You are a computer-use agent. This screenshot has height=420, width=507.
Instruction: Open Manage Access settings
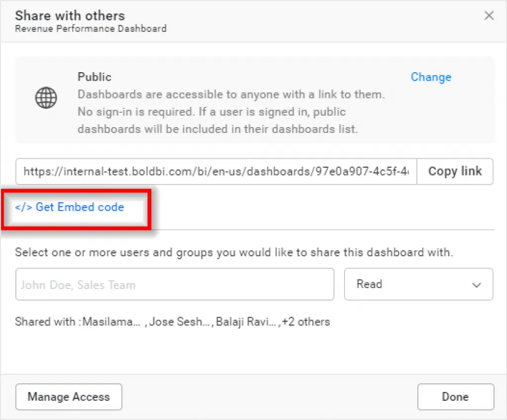click(69, 397)
